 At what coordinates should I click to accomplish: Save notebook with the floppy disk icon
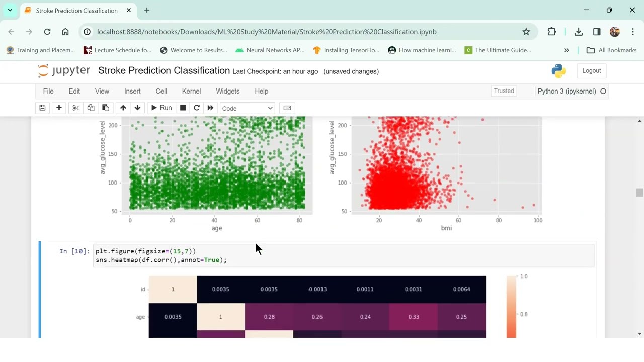[42, 108]
